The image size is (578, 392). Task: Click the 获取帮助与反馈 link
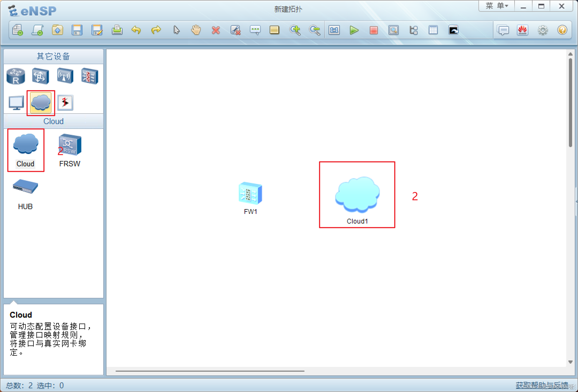point(541,385)
